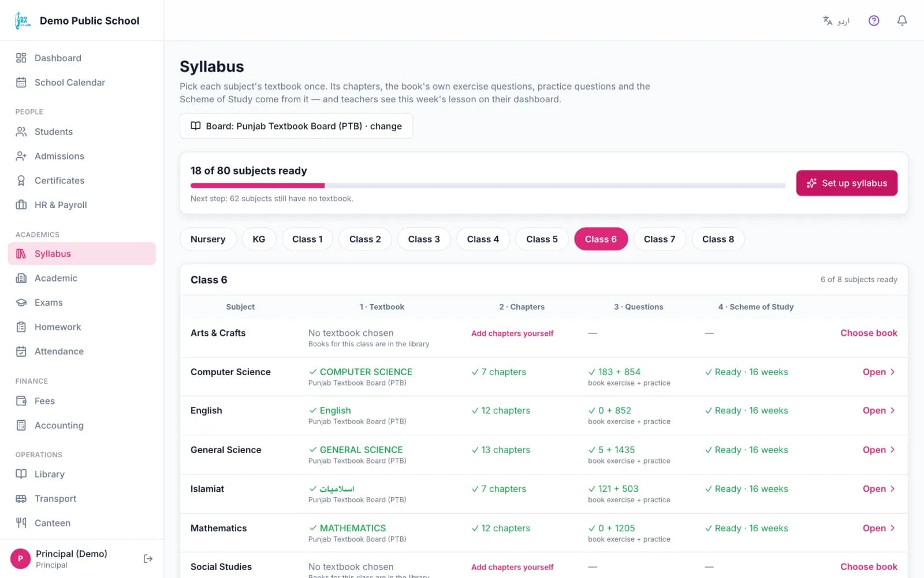
Task: Click the Demo Public School logo
Action: (23, 21)
